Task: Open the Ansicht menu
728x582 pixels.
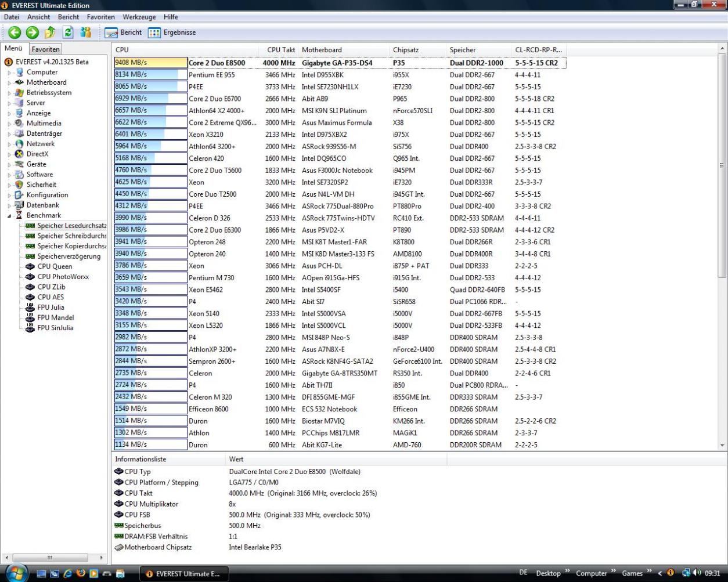Action: click(x=38, y=17)
